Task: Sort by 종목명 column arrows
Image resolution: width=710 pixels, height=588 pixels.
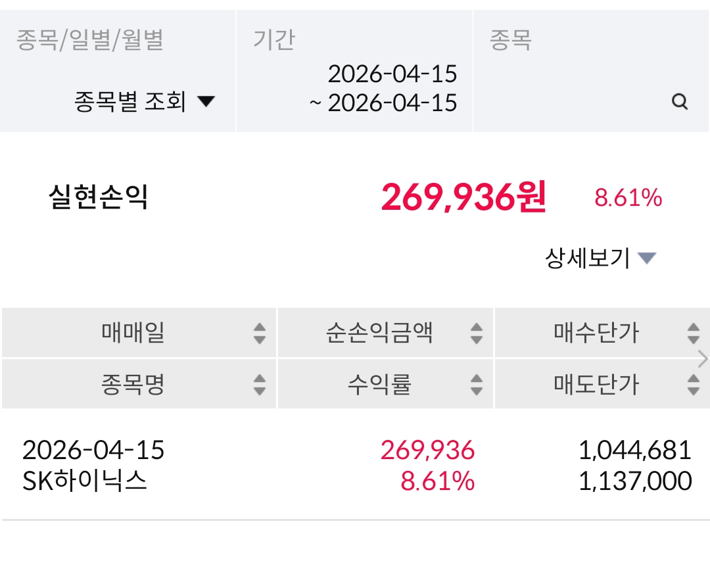Action: click(260, 384)
